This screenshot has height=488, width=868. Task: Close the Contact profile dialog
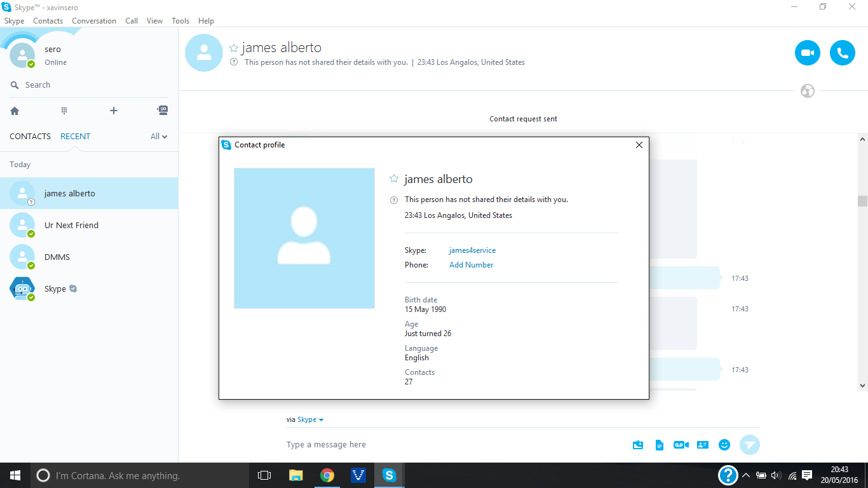tap(639, 145)
